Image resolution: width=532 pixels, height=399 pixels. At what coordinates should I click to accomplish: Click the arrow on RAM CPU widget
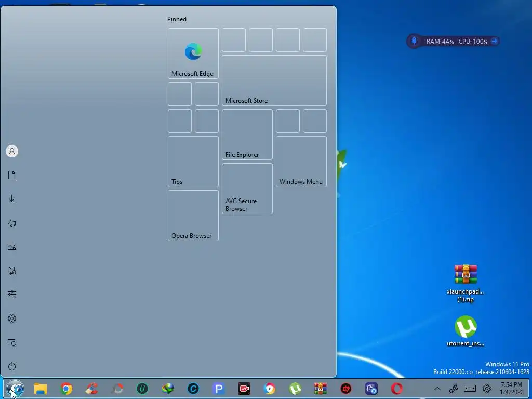(x=495, y=41)
